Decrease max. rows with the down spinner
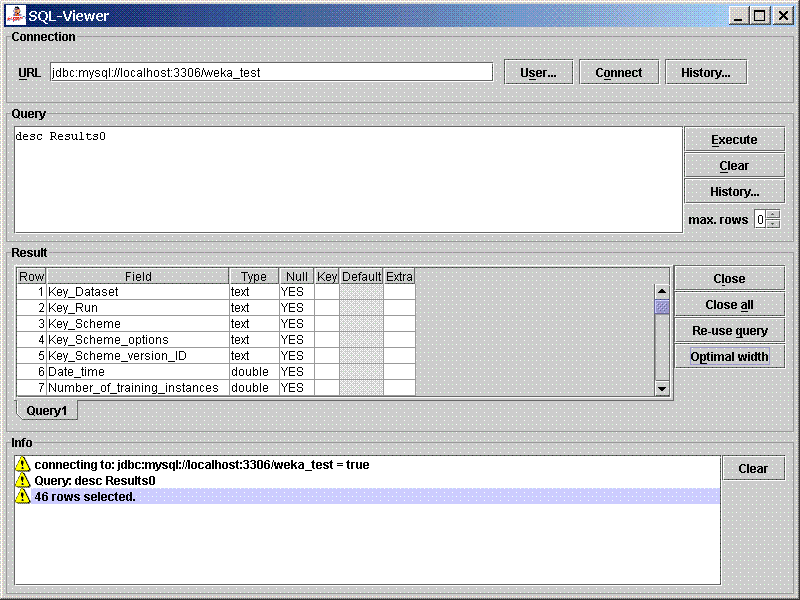This screenshot has height=600, width=800. pos(773,223)
